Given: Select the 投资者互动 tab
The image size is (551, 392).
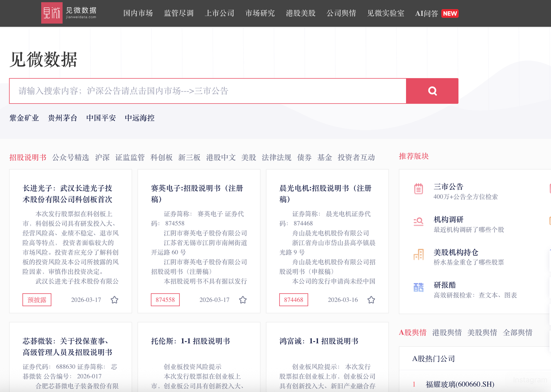Looking at the screenshot, I should tap(356, 158).
